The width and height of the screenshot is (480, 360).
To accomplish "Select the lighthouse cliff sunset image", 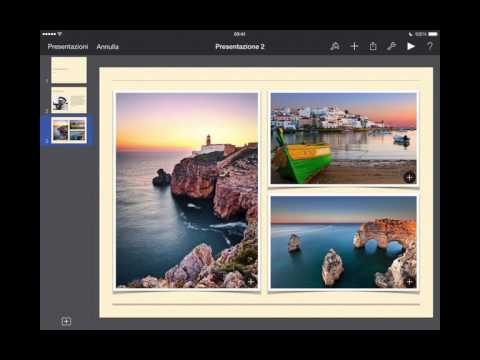I will pyautogui.click(x=187, y=190).
